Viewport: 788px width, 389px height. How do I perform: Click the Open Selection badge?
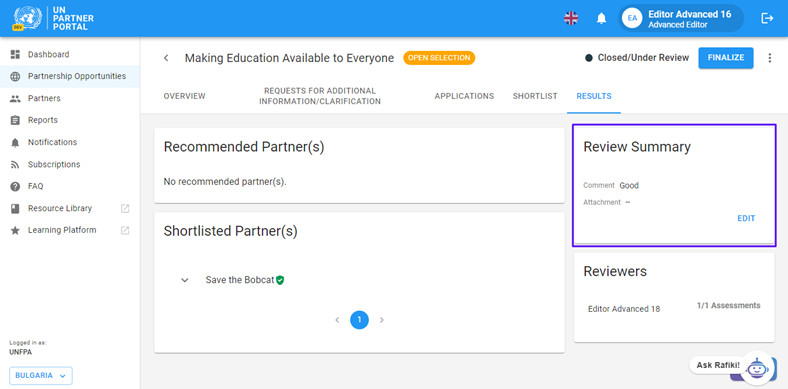439,58
